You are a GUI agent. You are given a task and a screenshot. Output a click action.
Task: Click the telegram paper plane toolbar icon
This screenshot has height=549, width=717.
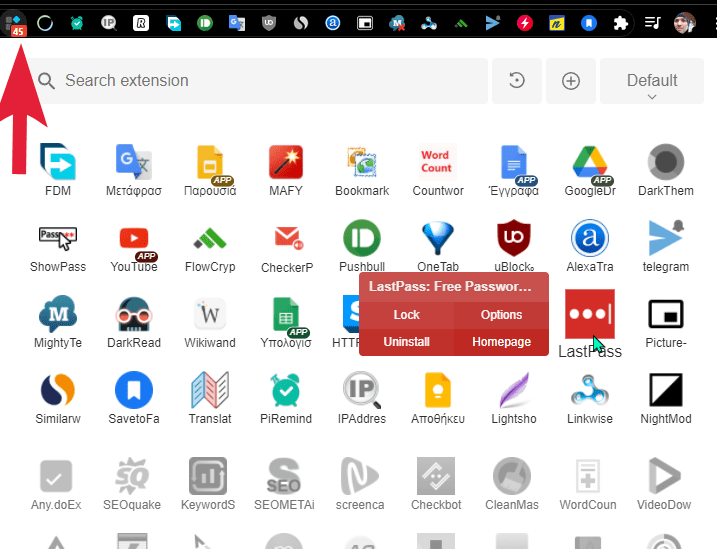[492, 23]
